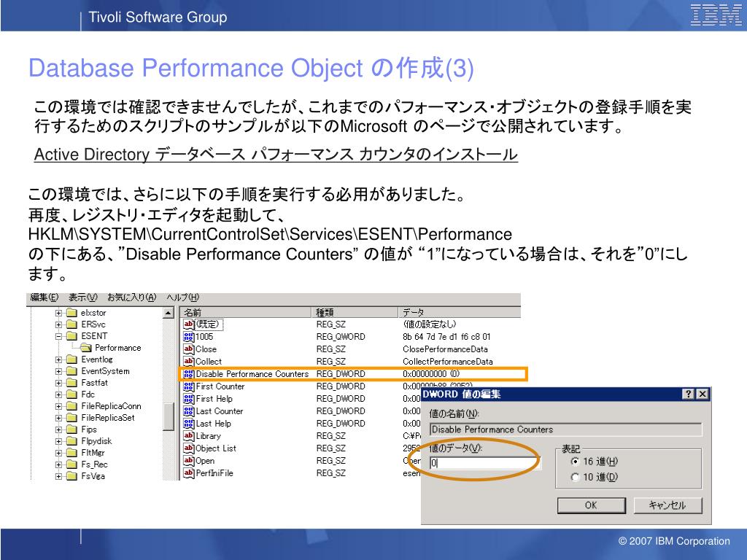
Task: Click the string icon beside Library
Action: pos(189,436)
